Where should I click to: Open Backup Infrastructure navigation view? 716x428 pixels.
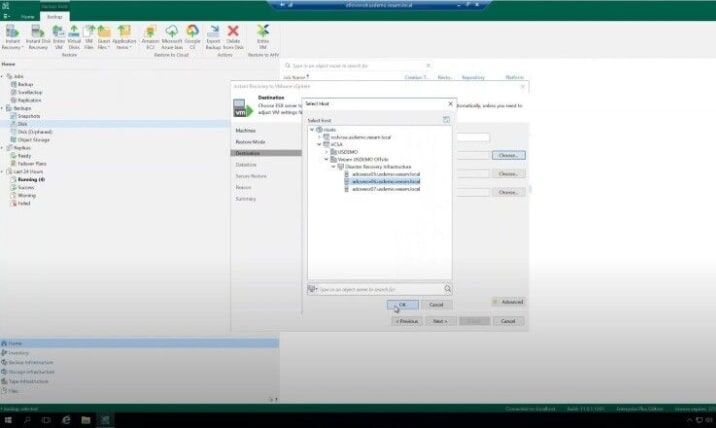pyautogui.click(x=30, y=362)
